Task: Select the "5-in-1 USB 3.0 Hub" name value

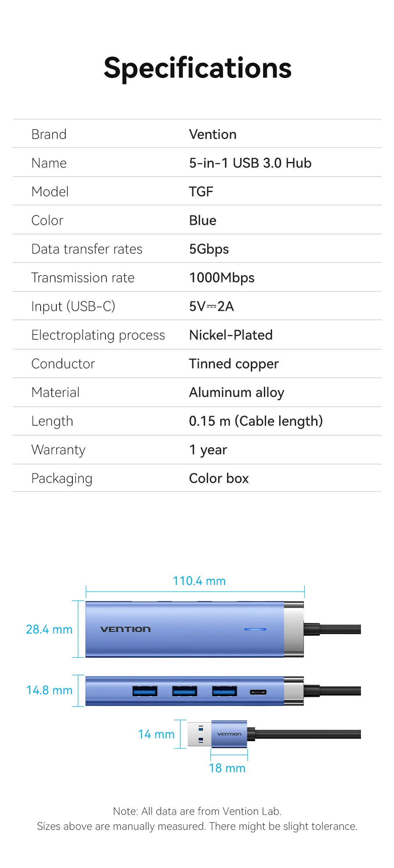Action: tap(250, 163)
